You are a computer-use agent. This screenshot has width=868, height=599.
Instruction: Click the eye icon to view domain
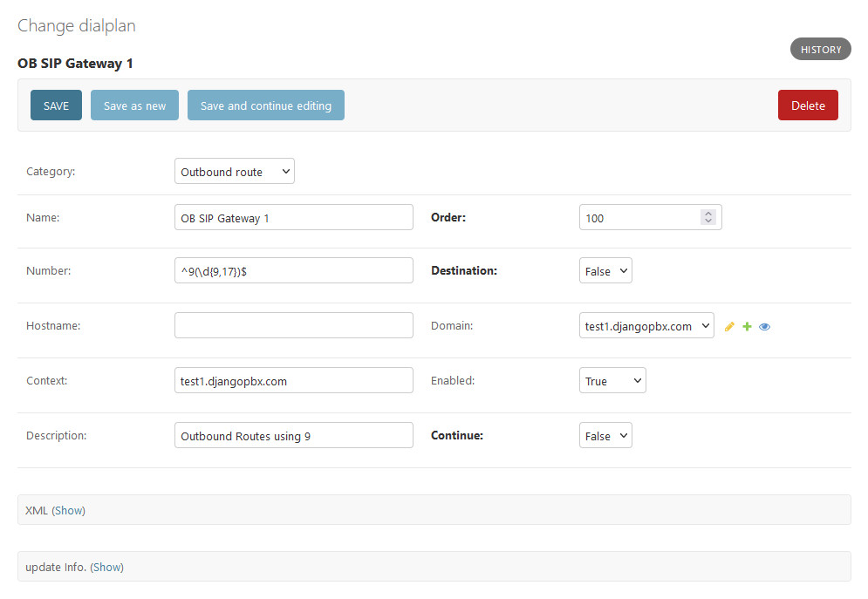[x=764, y=327]
